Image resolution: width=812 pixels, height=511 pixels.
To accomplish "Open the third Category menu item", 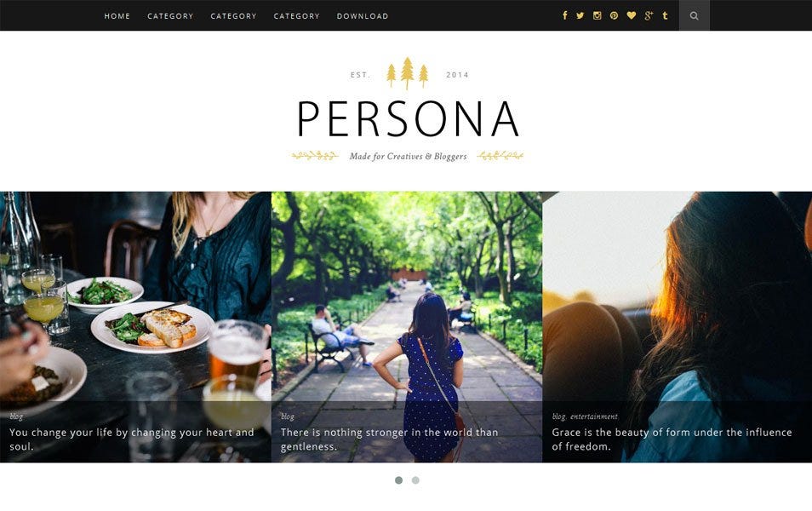I will click(x=297, y=16).
